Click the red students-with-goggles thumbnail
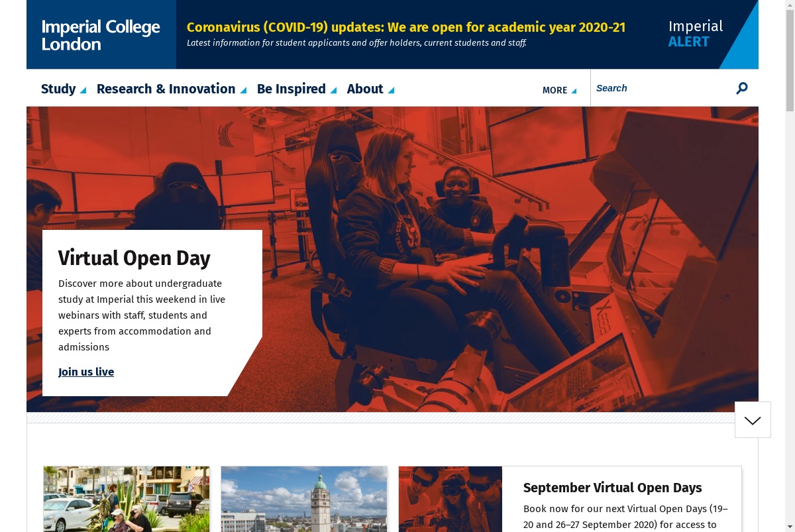The image size is (795, 532). [450, 499]
